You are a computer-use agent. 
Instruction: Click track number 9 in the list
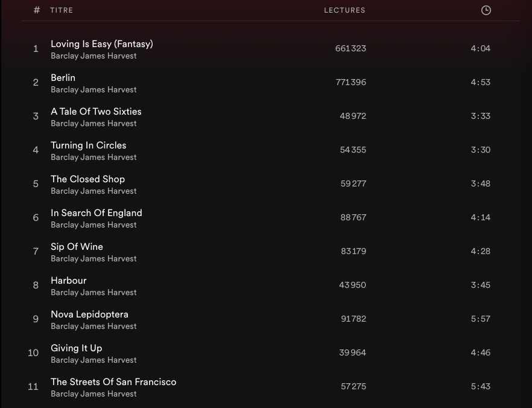[x=36, y=319]
